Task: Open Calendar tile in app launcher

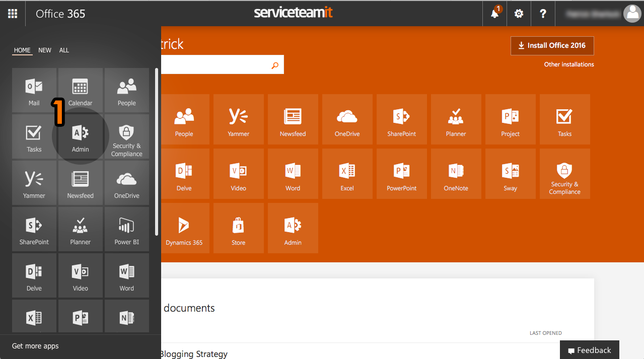Action: 81,90
